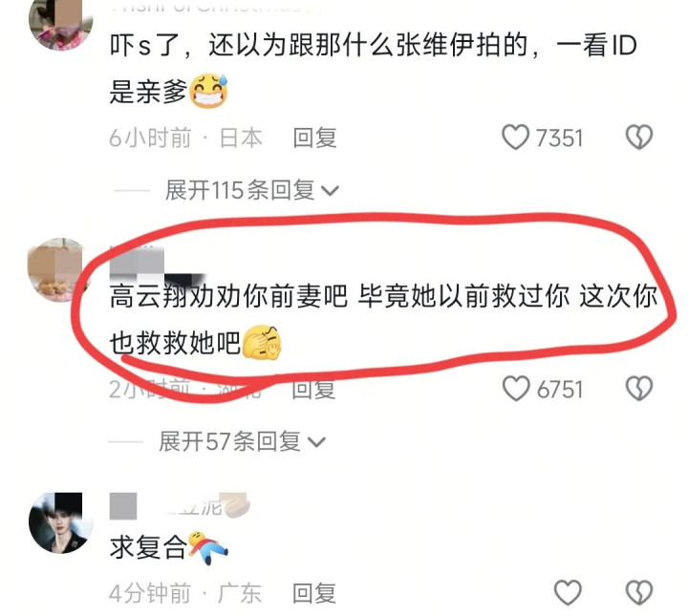The height and width of the screenshot is (616, 688).
Task: Reply to the 高云翔 comment
Action: coord(313,390)
